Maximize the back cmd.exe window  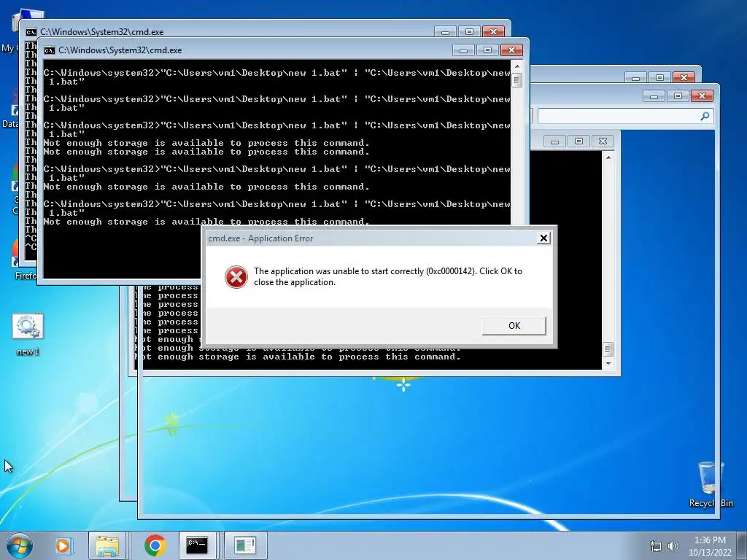[x=469, y=32]
